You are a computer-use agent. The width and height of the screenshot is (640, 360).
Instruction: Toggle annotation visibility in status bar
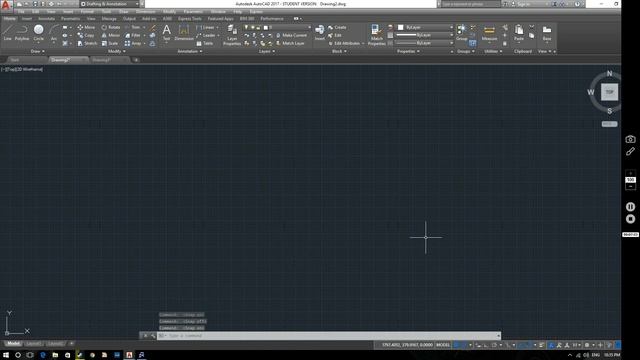pos(551,345)
